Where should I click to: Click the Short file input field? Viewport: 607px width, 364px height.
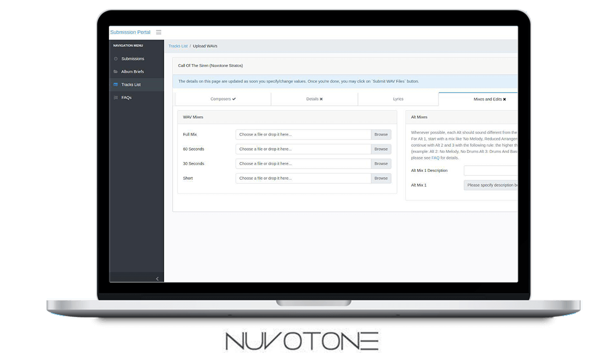(x=303, y=178)
